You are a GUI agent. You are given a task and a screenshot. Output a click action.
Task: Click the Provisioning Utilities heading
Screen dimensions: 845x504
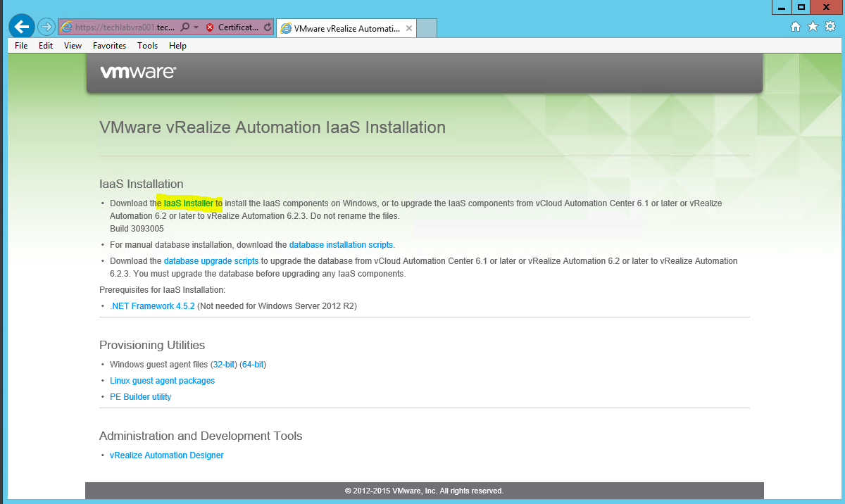click(152, 346)
